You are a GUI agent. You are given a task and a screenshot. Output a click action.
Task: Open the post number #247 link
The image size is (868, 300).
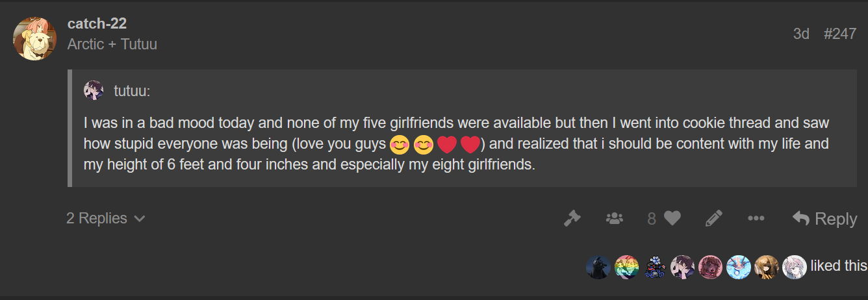click(839, 34)
